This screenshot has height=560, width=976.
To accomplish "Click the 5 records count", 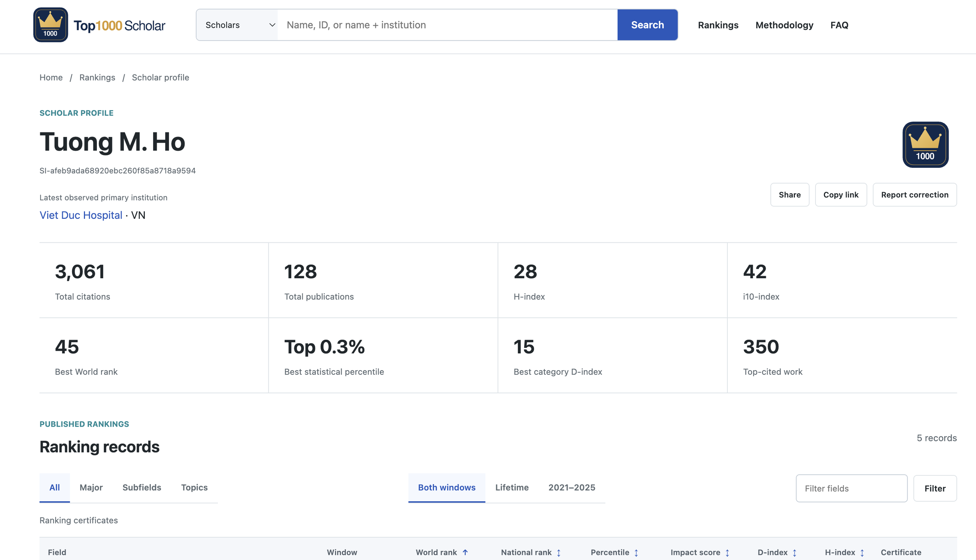I will pos(936,438).
